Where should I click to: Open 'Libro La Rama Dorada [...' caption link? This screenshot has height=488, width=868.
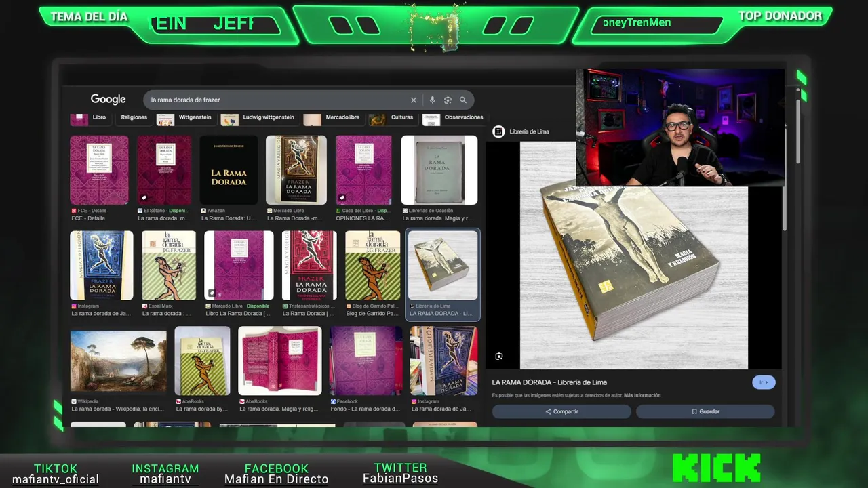point(239,314)
